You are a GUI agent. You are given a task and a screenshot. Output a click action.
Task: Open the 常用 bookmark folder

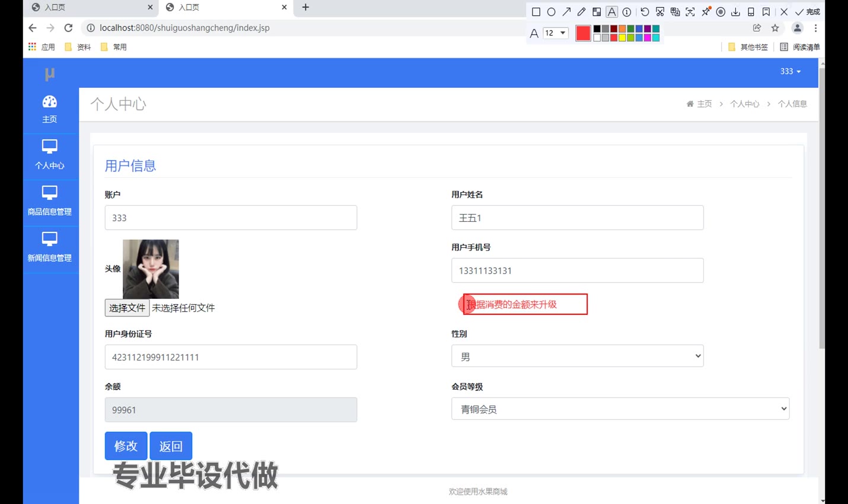click(x=114, y=47)
